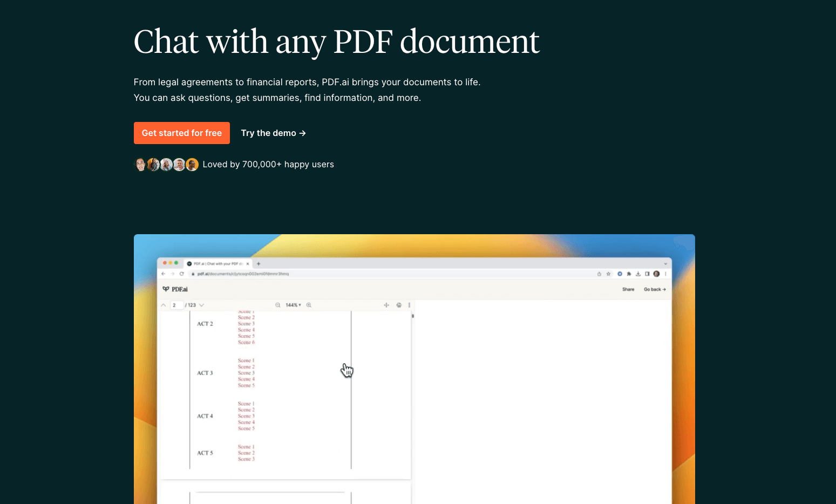Click ACT 3 in the PDF contents
This screenshot has height=504, width=836.
click(205, 373)
